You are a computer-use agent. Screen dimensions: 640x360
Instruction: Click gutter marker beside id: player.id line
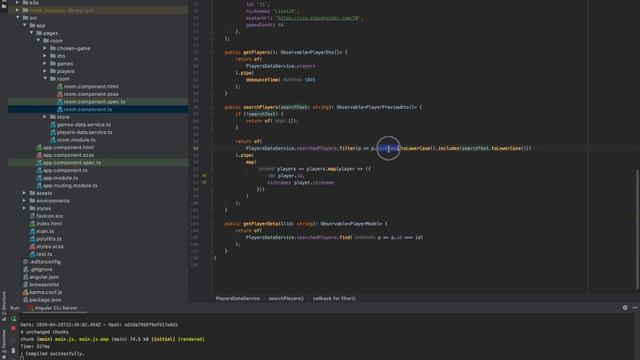click(x=204, y=176)
